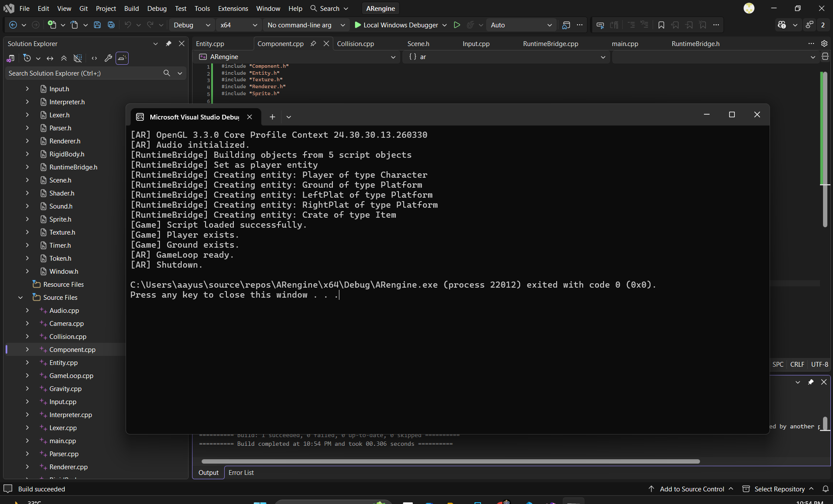Click sync with active document arrows icon
The height and width of the screenshot is (504, 833).
click(50, 58)
